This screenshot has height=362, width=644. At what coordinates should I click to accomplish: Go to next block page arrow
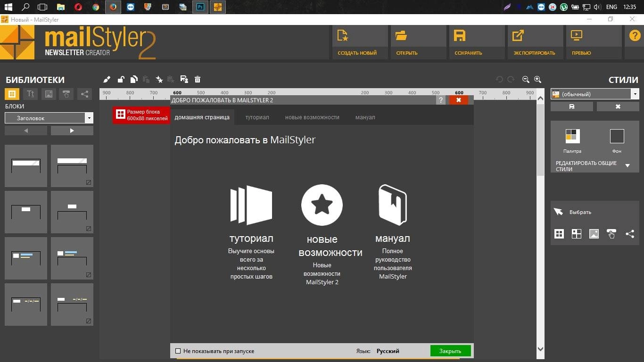(x=72, y=130)
